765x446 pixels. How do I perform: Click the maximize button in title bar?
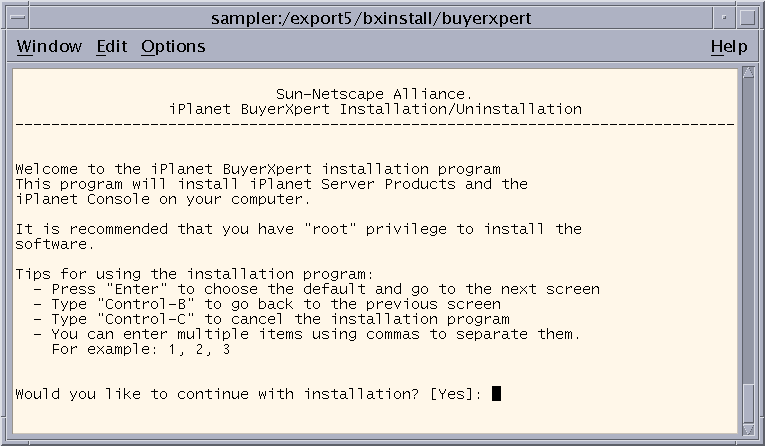pos(747,18)
